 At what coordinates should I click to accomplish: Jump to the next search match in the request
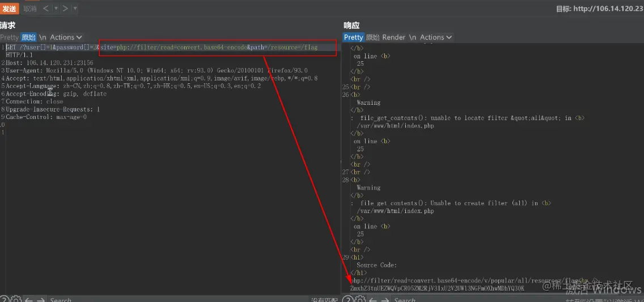(41, 300)
